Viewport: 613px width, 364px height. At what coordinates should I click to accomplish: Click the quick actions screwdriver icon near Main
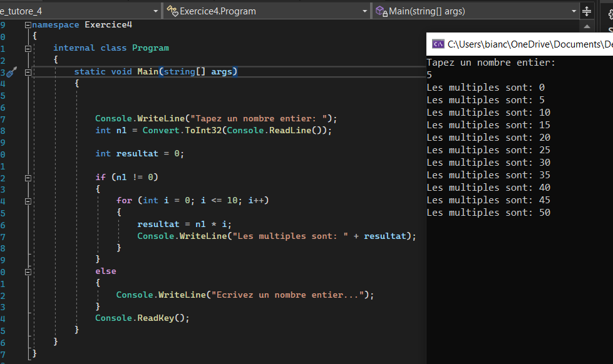10,71
